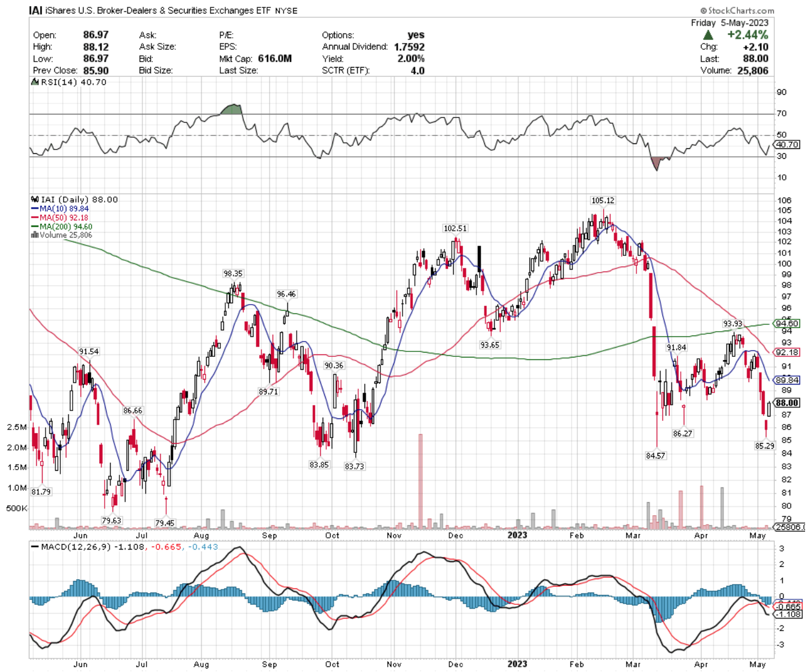The width and height of the screenshot is (810, 672).
Task: Click the Annual Dividend value 1.7592
Action: click(x=408, y=47)
